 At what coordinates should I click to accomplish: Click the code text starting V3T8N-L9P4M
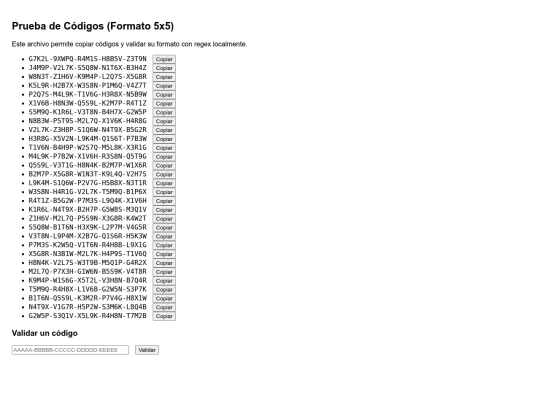click(87, 236)
